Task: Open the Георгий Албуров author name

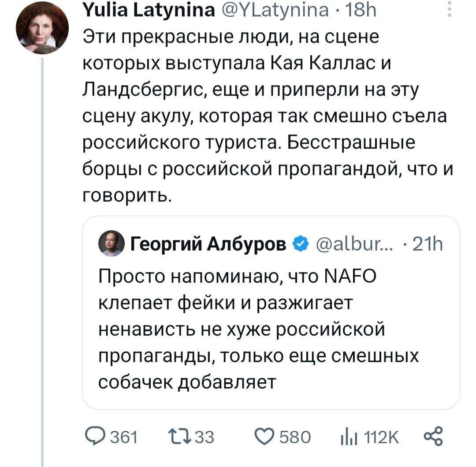Action: coord(209,243)
